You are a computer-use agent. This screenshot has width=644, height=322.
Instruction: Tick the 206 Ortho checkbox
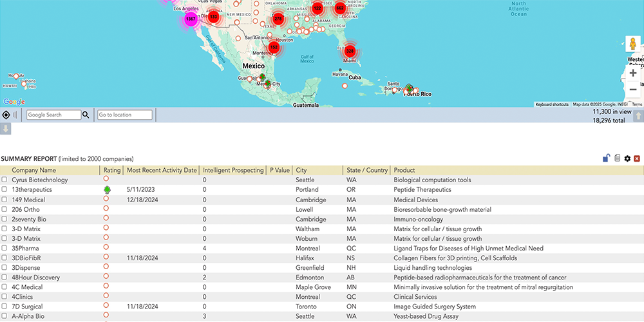4,209
